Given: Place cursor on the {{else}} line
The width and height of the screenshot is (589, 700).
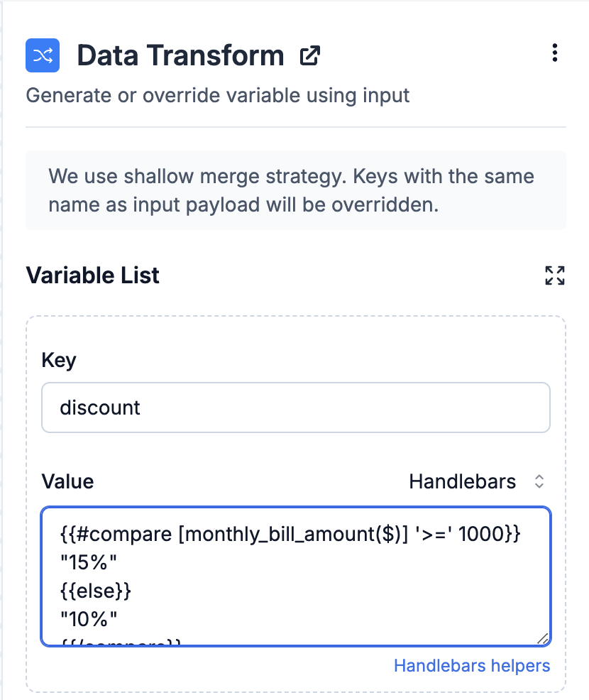Looking at the screenshot, I should (96, 591).
